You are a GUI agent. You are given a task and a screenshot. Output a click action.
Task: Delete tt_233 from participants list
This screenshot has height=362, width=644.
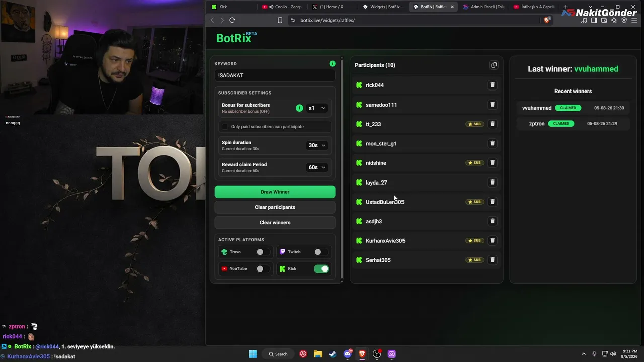(x=493, y=124)
